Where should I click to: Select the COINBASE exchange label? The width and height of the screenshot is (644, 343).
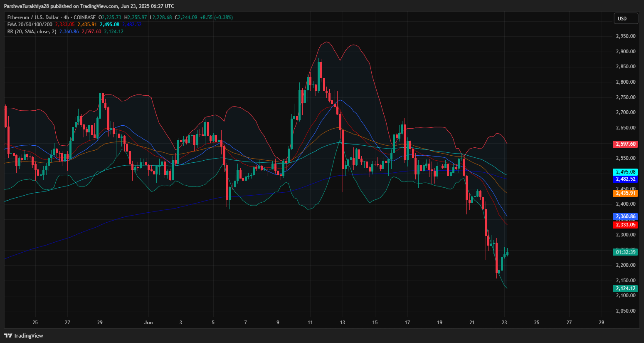pos(84,17)
